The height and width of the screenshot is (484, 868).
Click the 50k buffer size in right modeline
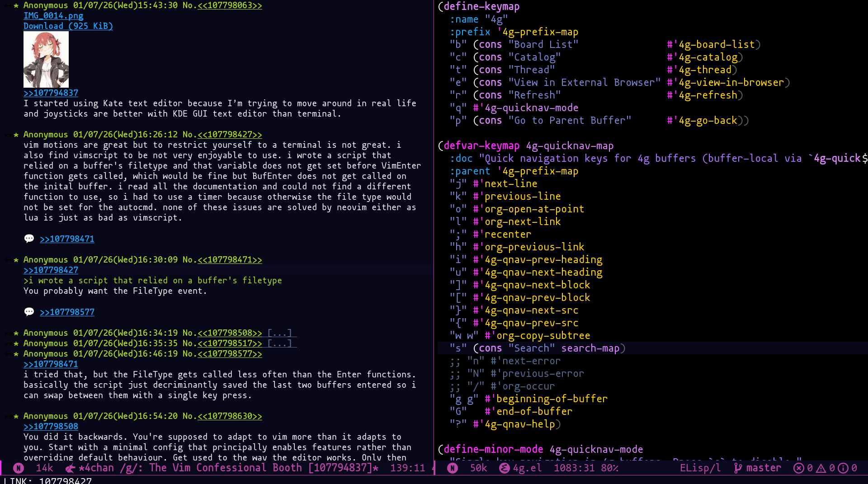pyautogui.click(x=478, y=468)
